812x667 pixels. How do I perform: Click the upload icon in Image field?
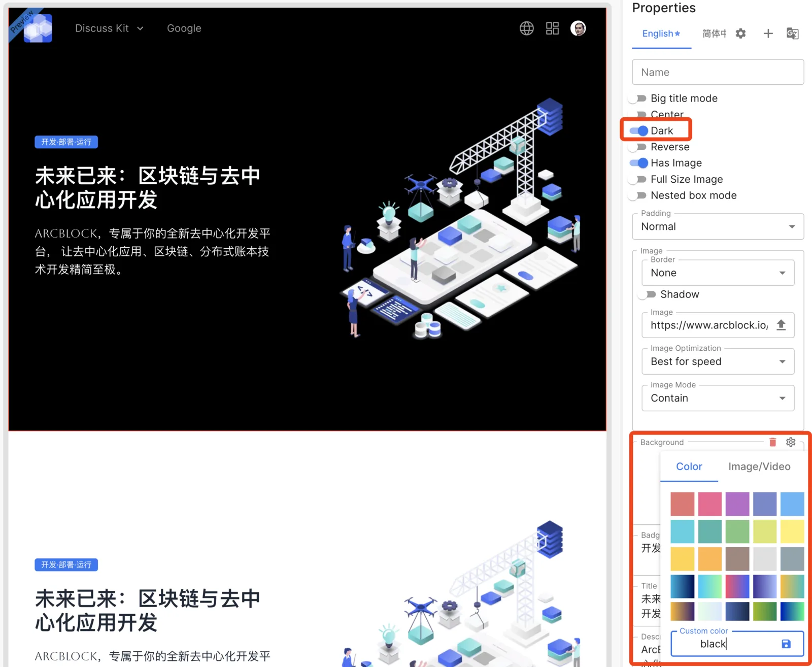781,325
